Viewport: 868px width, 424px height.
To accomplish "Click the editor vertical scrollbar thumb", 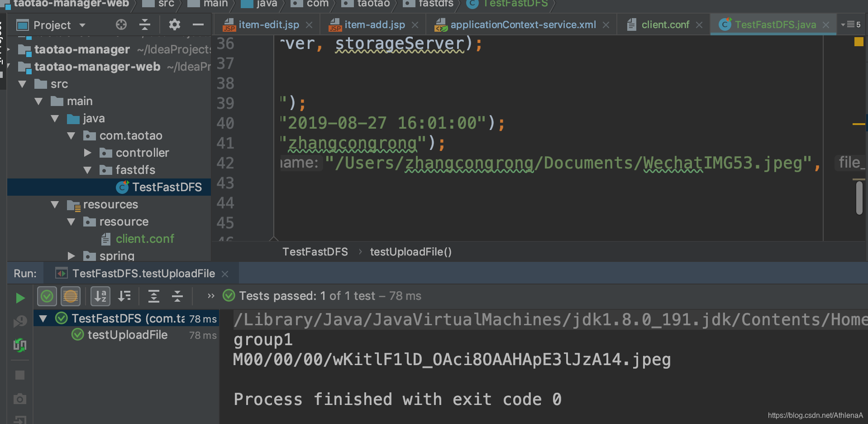I will (859, 198).
